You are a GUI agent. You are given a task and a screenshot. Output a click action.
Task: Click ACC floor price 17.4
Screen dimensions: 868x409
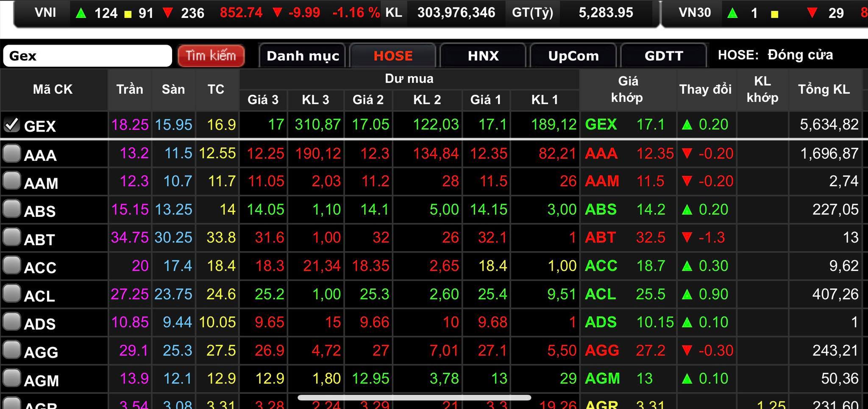(178, 266)
